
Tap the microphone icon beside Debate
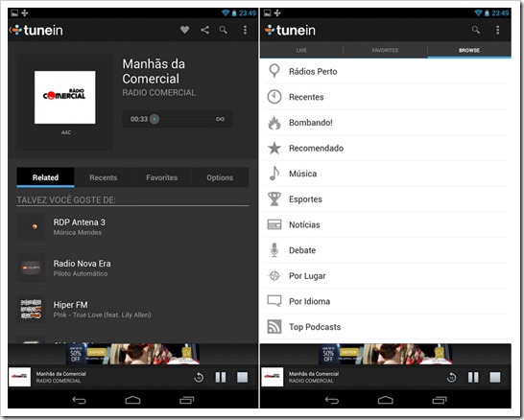click(x=274, y=250)
